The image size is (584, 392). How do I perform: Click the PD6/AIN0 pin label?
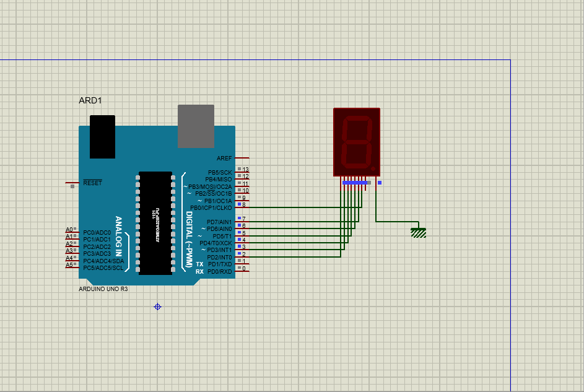coord(219,229)
